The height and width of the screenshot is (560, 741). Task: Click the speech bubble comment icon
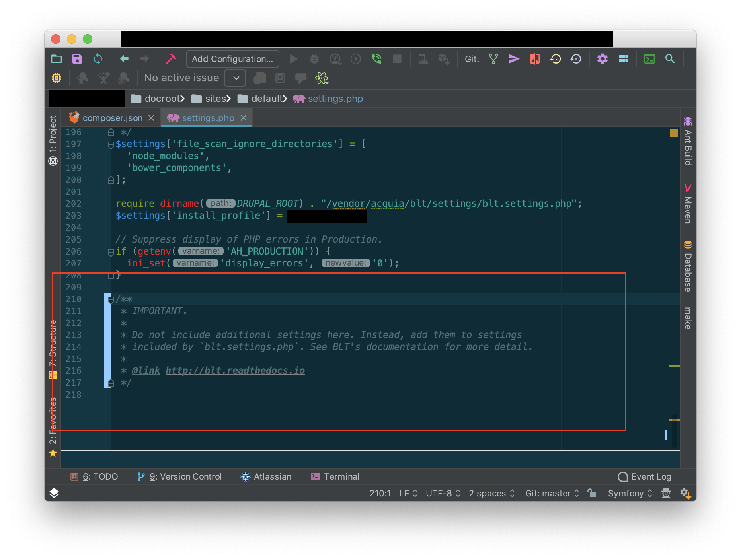pos(301,78)
